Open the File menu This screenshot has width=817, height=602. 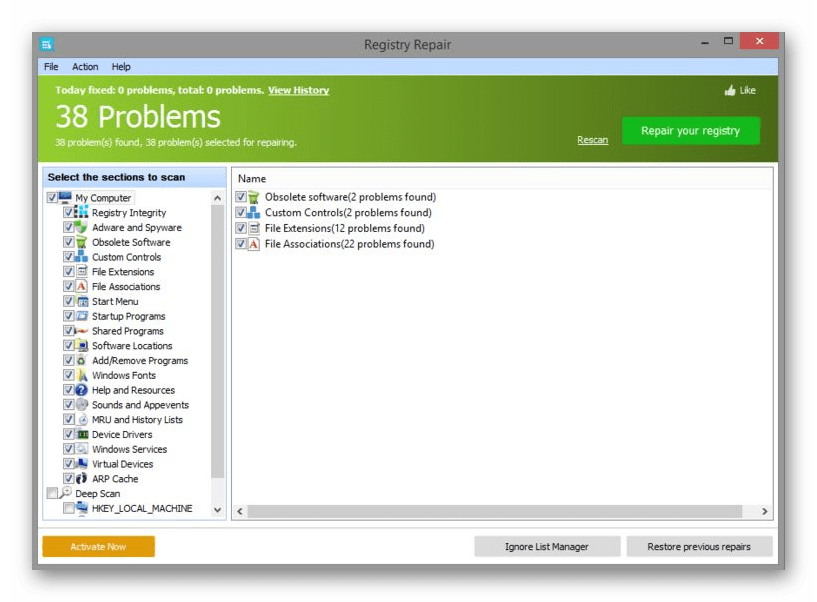click(51, 67)
